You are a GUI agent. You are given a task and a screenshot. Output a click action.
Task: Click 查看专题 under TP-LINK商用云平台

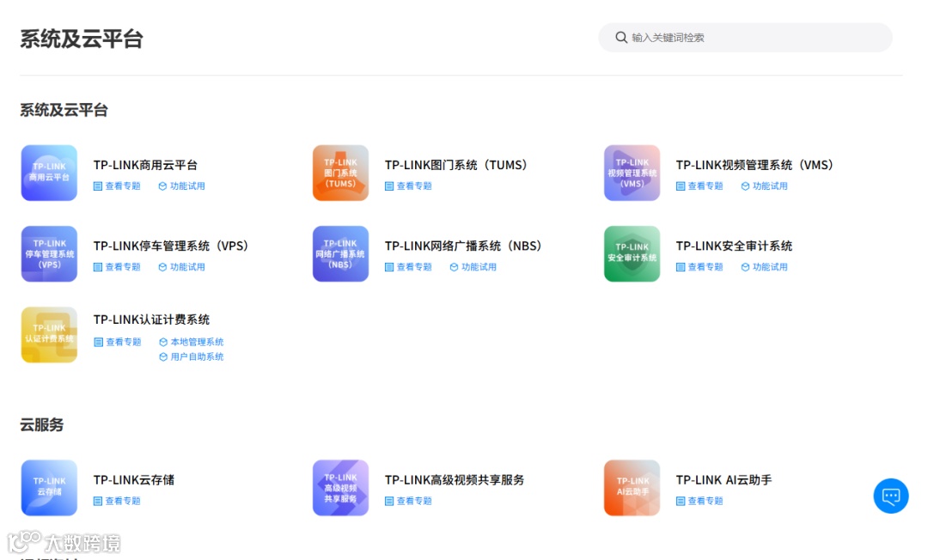point(117,186)
